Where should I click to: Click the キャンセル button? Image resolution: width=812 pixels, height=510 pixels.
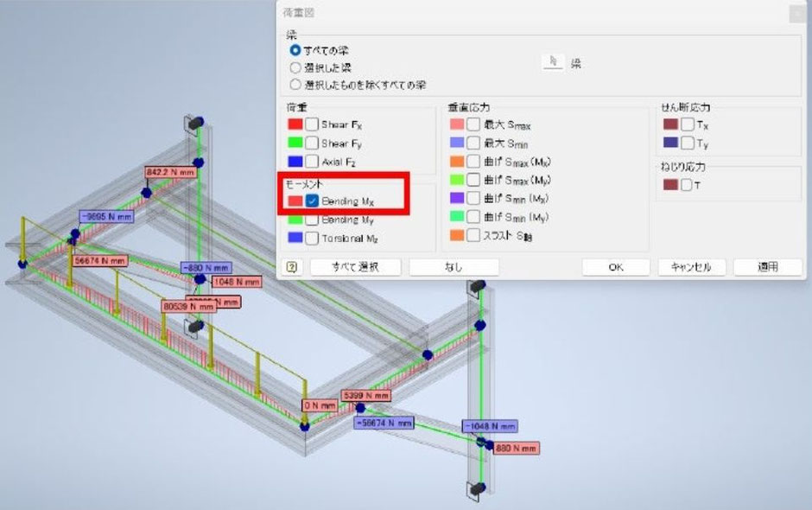pos(691,267)
